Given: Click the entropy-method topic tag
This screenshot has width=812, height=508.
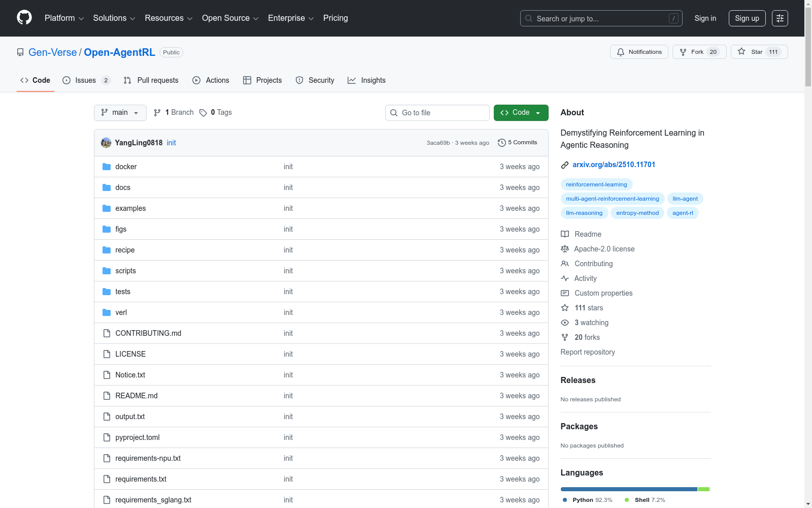Looking at the screenshot, I should pos(637,213).
